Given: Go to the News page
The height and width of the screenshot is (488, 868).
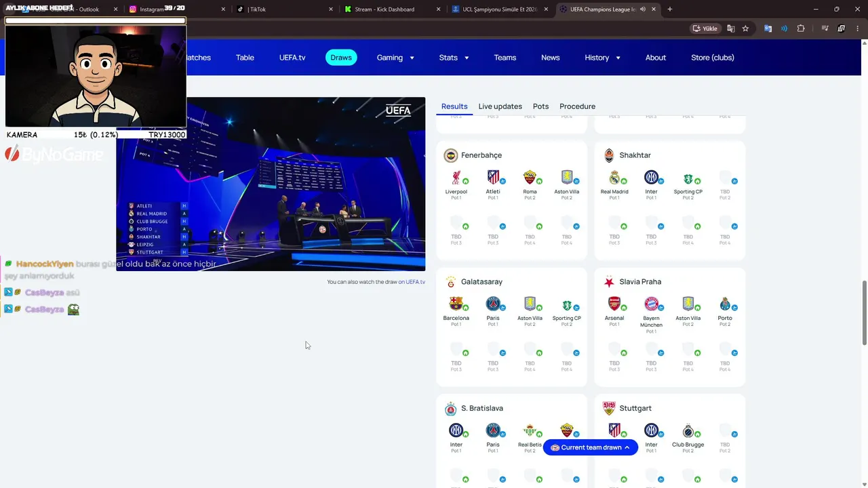Looking at the screenshot, I should pos(551,58).
